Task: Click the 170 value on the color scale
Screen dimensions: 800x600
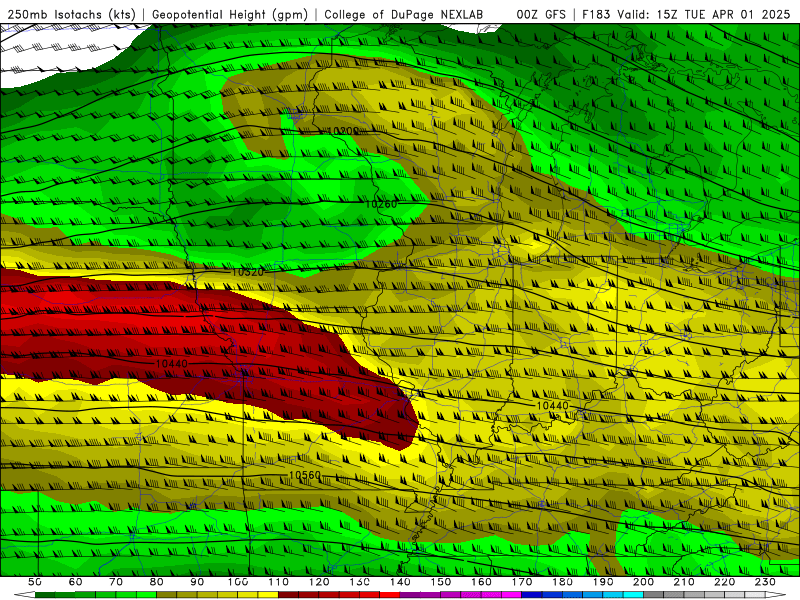Action: [x=522, y=582]
